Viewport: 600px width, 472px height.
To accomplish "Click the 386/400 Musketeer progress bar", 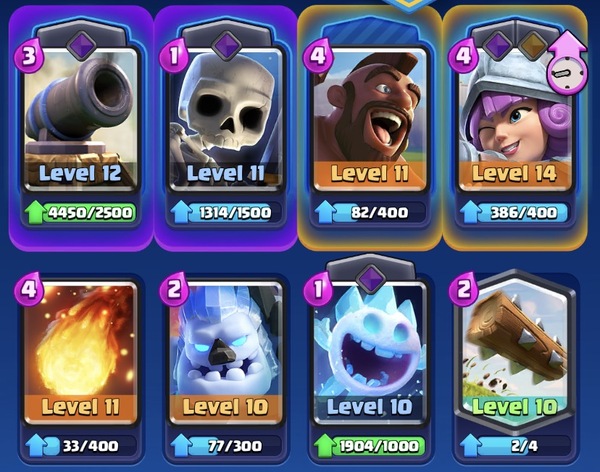I will coord(523,213).
